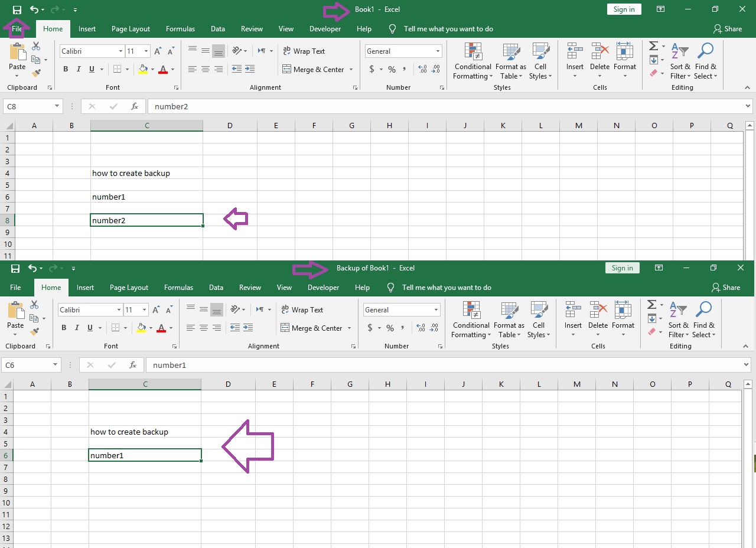
Task: Click Increase Font Size in Book1 window
Action: tap(158, 51)
